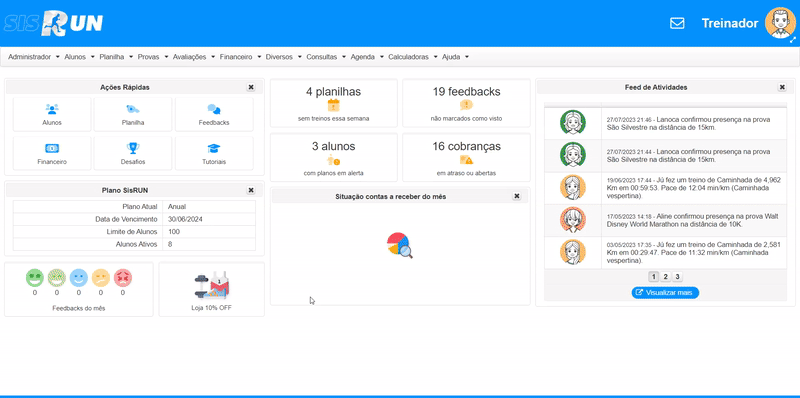Open the 3 alunos summary card
This screenshot has height=398, width=800.
[333, 158]
